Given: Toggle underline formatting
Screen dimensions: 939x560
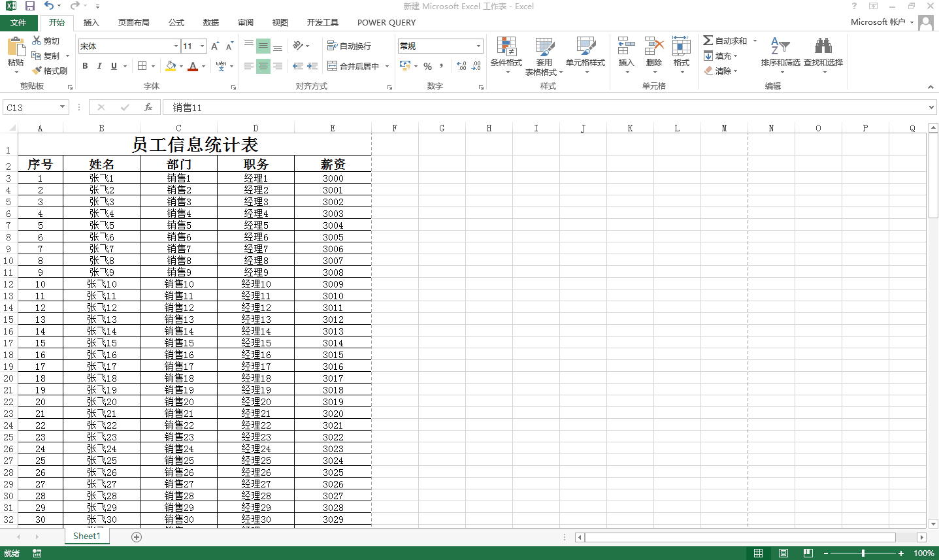Looking at the screenshot, I should (x=114, y=66).
